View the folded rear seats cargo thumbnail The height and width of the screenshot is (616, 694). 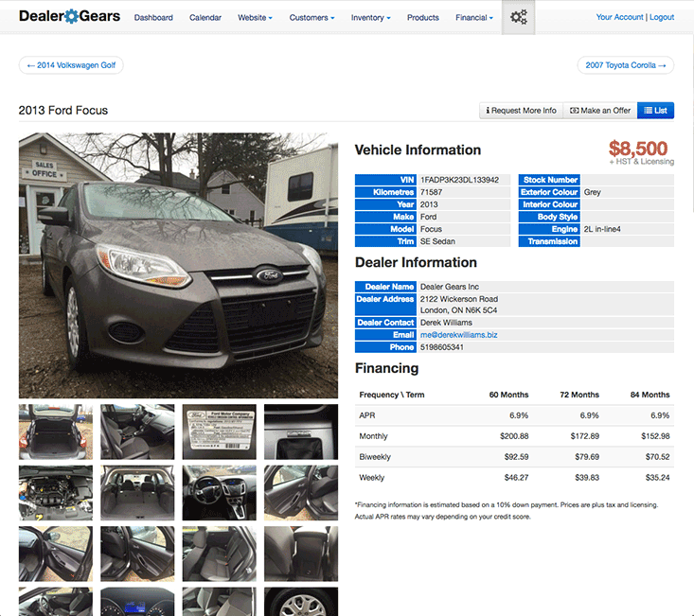click(137, 493)
